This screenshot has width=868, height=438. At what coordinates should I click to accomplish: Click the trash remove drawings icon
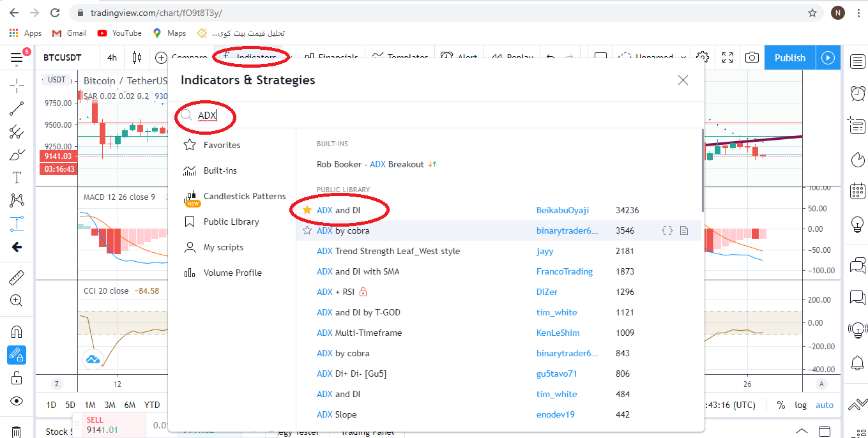coord(17,432)
